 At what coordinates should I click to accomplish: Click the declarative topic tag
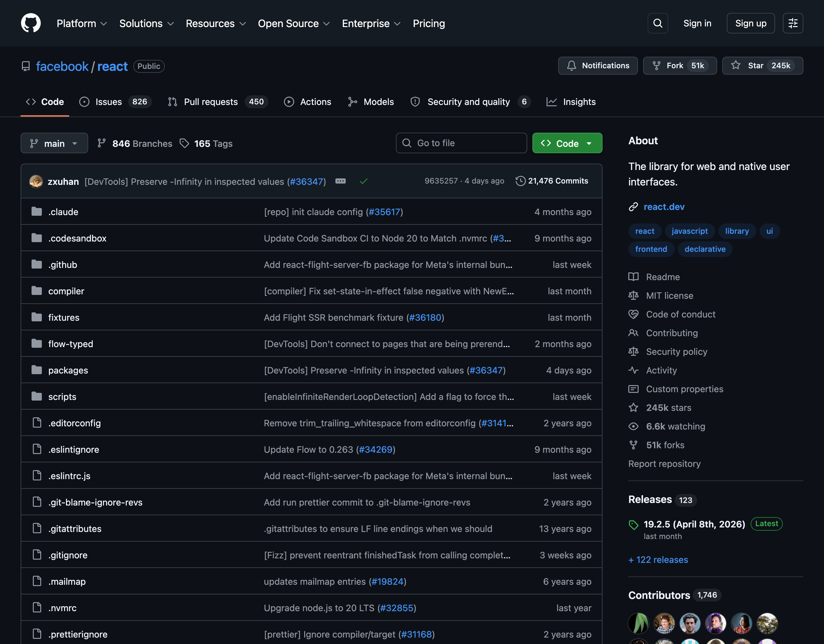coord(705,249)
